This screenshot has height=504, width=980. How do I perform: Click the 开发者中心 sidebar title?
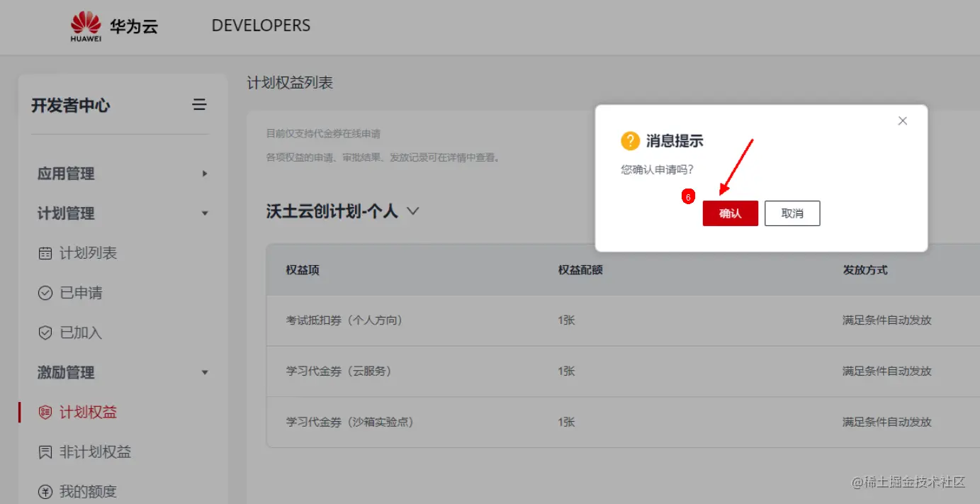pyautogui.click(x=70, y=106)
